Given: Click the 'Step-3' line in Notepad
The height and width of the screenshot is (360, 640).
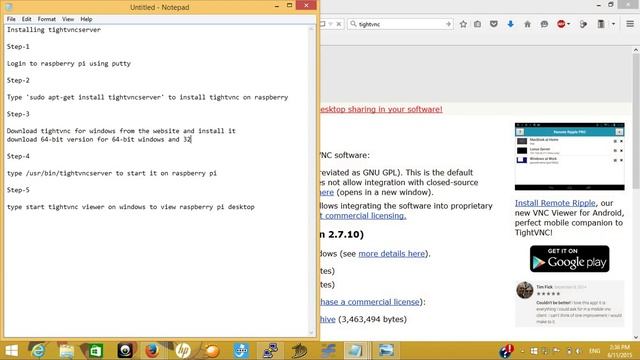Looking at the screenshot, I should click(18, 114).
